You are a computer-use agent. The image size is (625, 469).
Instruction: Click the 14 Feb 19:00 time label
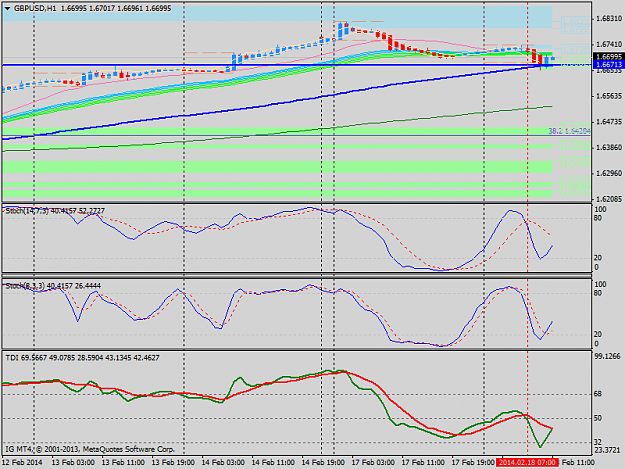pyautogui.click(x=323, y=462)
